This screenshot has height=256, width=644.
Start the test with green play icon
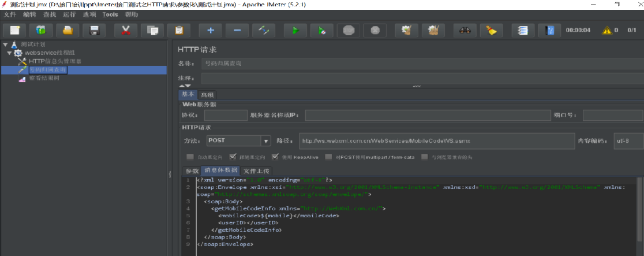click(x=295, y=31)
